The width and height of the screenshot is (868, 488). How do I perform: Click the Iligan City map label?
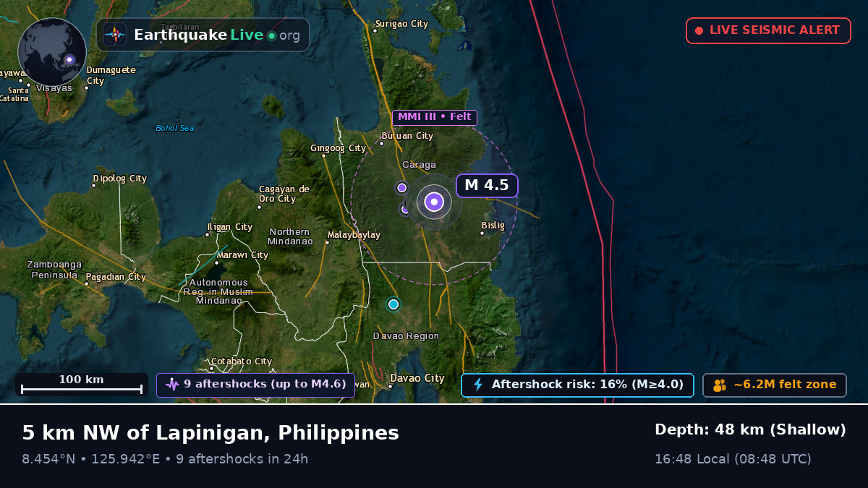[230, 227]
